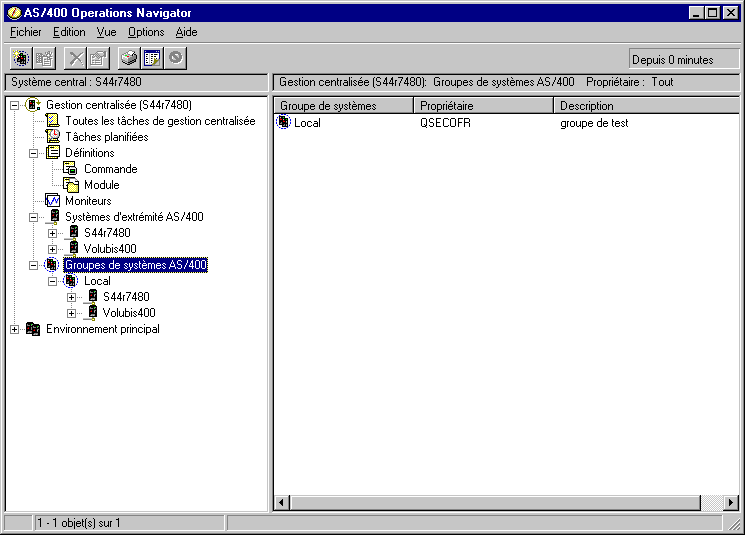Click the Systèmes d'extrémité AS/400 server icon

point(54,216)
